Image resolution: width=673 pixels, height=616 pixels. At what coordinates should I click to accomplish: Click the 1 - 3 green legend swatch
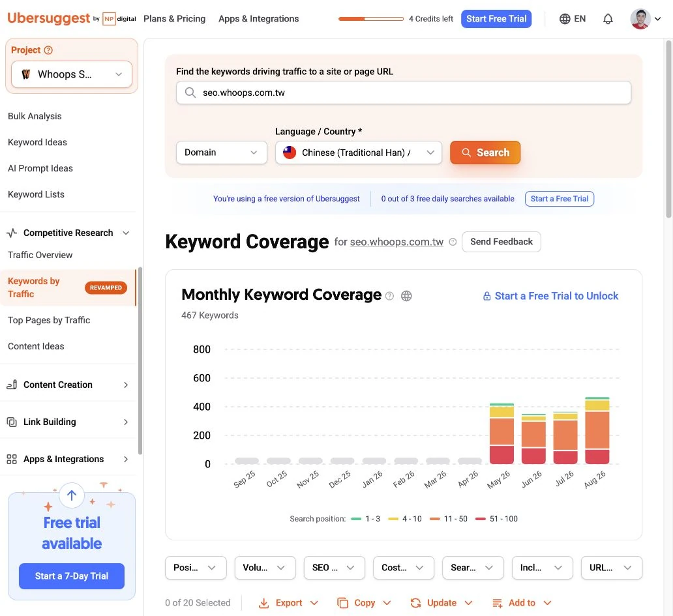pyautogui.click(x=356, y=519)
